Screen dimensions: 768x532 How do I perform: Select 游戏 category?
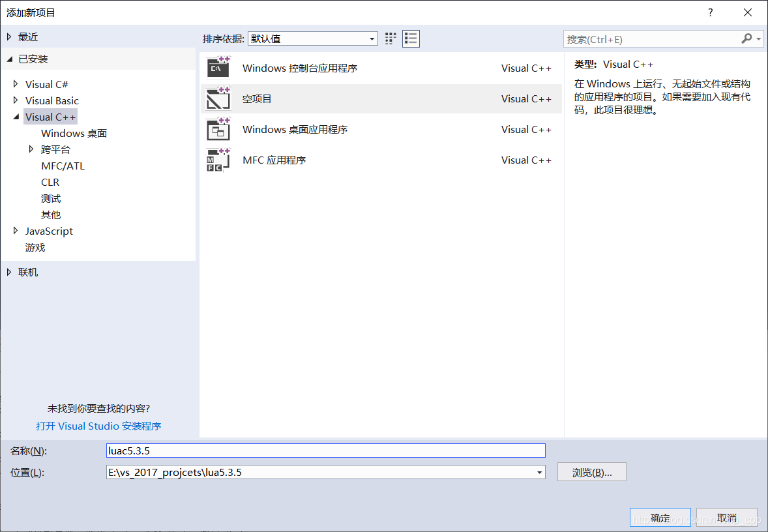click(x=35, y=247)
